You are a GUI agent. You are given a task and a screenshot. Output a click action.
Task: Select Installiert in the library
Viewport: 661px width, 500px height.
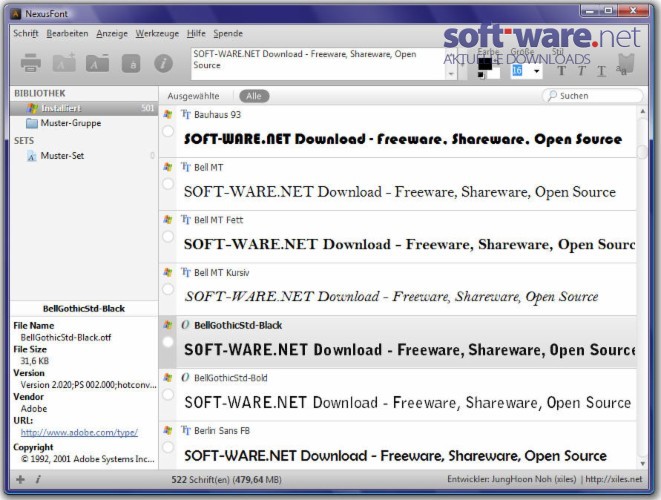(x=84, y=108)
